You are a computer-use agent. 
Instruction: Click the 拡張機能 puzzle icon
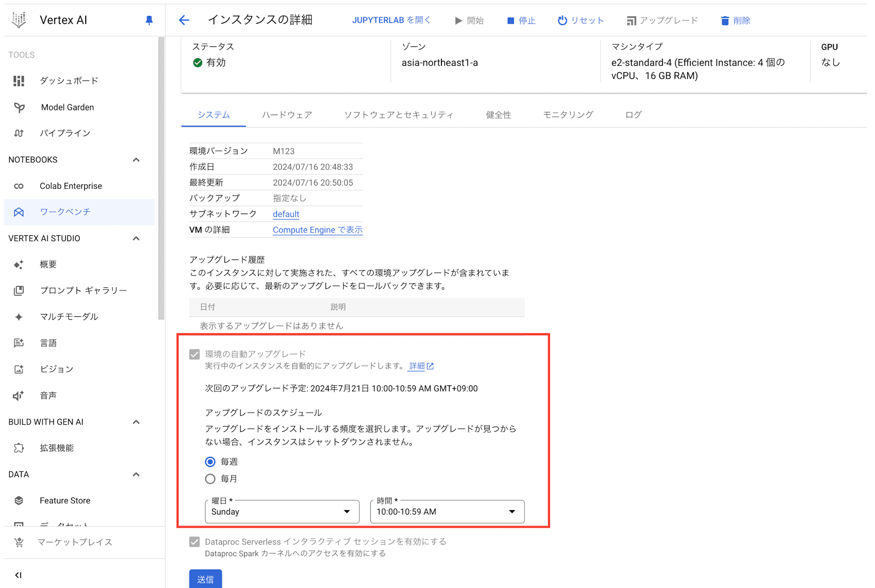coord(19,448)
